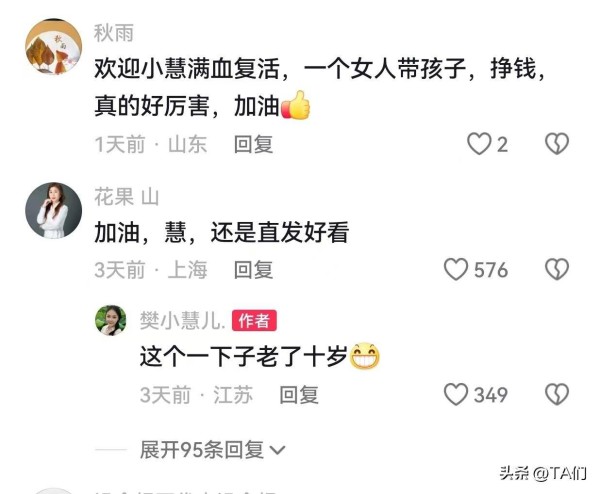Open 樊小慧儿's author avatar
Image resolution: width=600 pixels, height=494 pixels.
click(111, 320)
